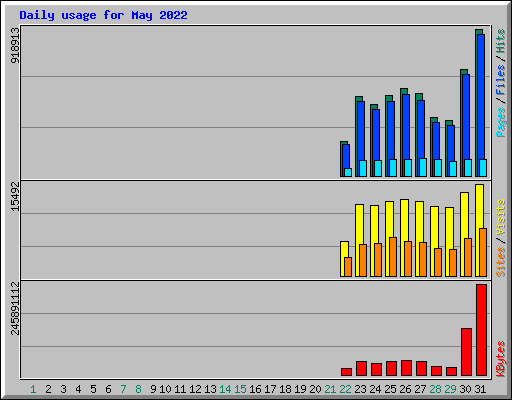
Task: Click day 31 on the x-axis
Action: [x=480, y=389]
